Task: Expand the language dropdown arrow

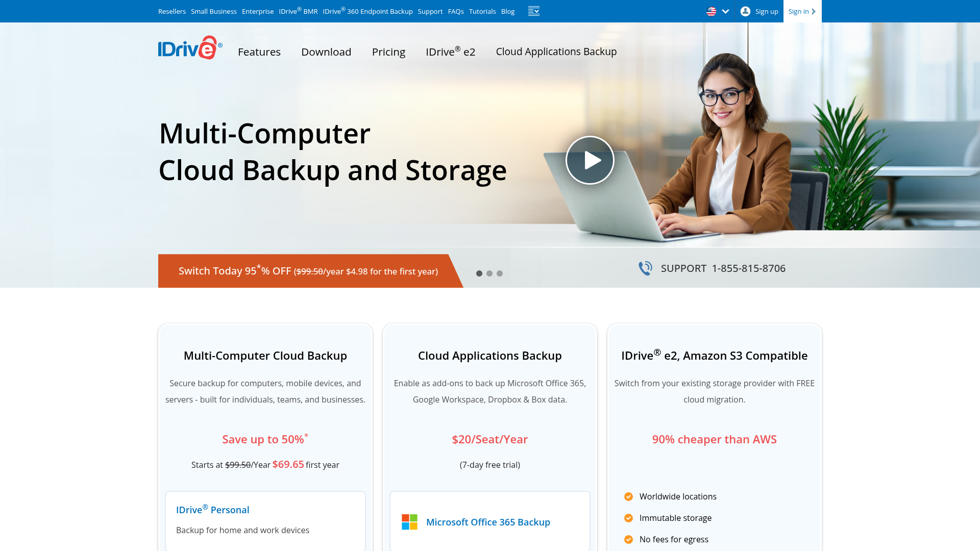Action: point(725,11)
